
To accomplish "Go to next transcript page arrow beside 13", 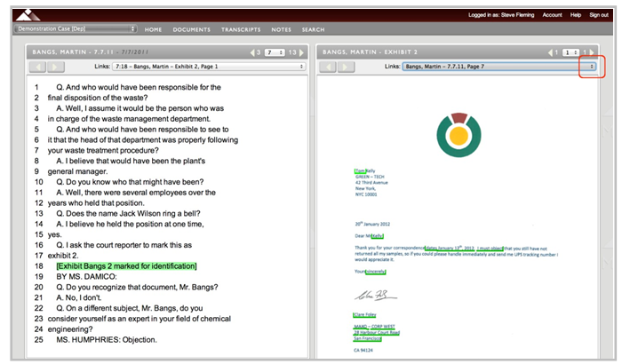I will tap(301, 52).
